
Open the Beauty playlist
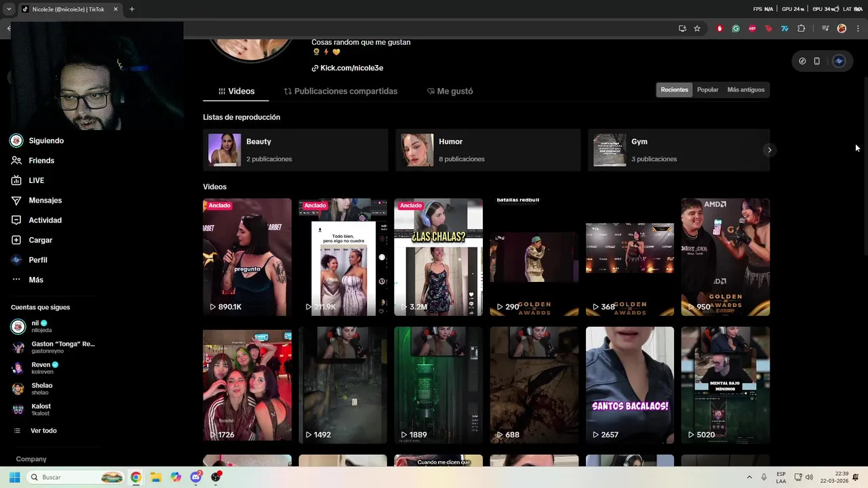tap(295, 150)
